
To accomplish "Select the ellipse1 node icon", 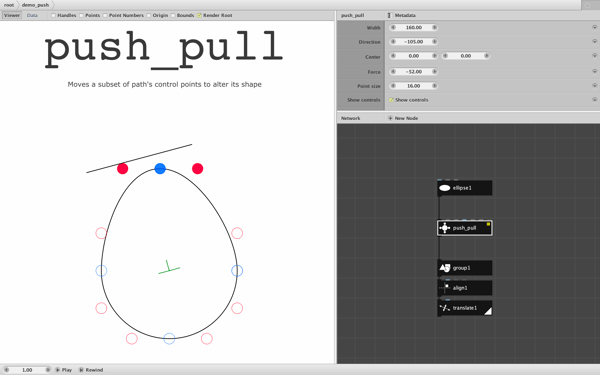I will coord(445,188).
